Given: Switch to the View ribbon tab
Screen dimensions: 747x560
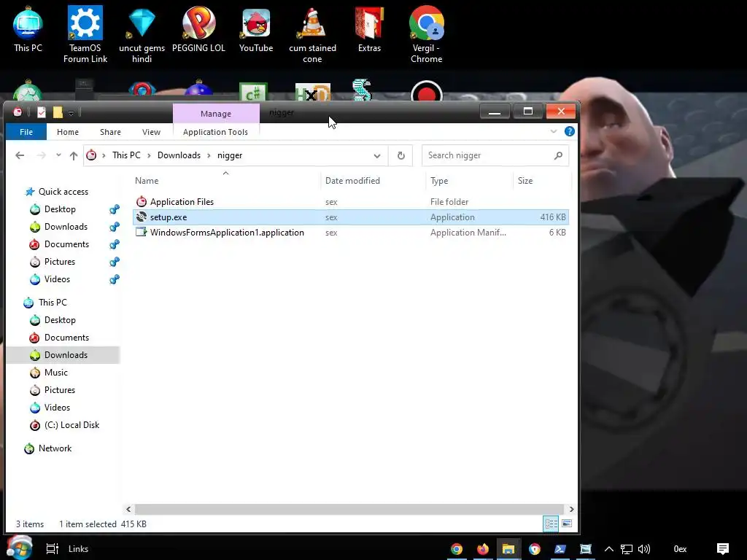Looking at the screenshot, I should click(151, 132).
